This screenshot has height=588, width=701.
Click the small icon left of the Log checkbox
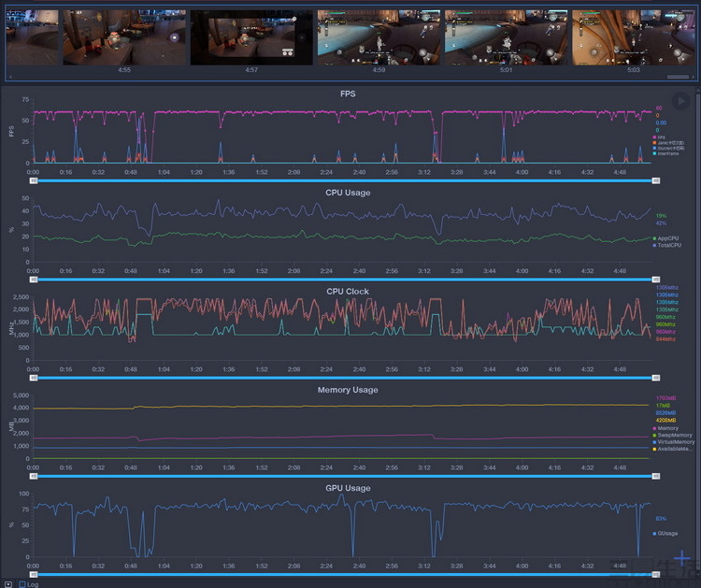pyautogui.click(x=8, y=584)
